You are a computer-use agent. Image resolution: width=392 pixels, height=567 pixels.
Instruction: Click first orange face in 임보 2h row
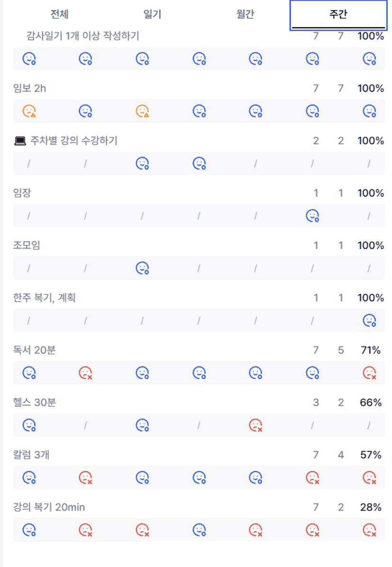[x=29, y=111]
